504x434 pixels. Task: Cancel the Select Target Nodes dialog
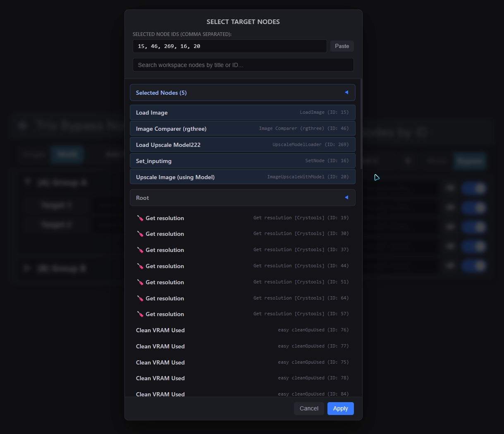(x=309, y=408)
